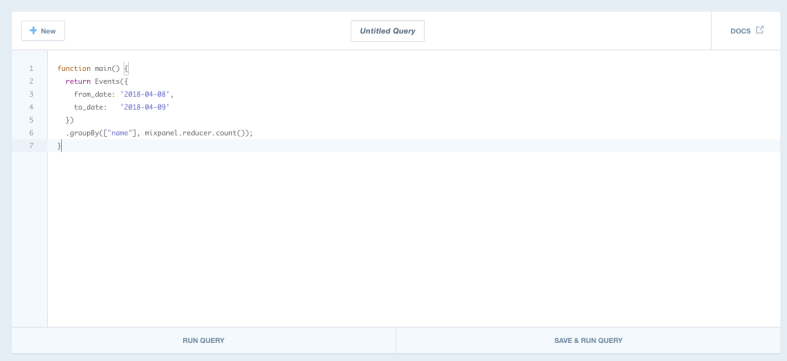Click the New query button
The height and width of the screenshot is (361, 787).
coord(43,31)
